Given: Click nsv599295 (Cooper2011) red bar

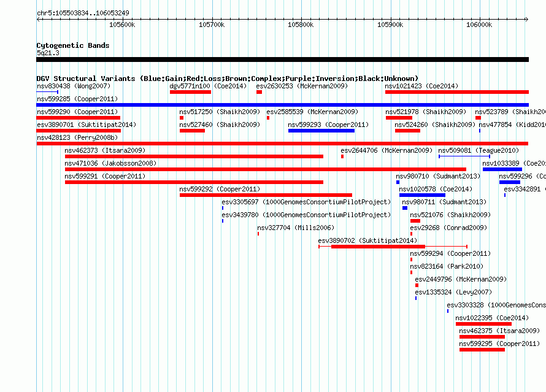Looking at the screenshot, I should click(482, 350).
